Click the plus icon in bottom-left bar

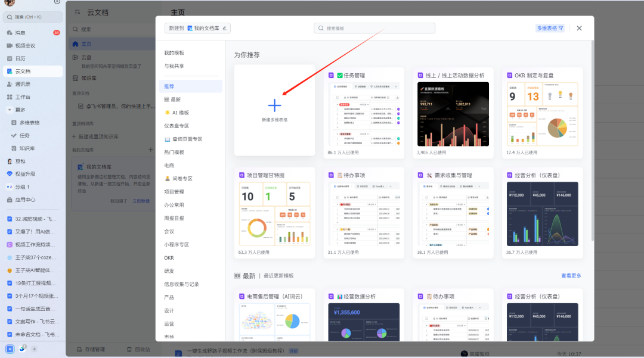[x=34, y=349]
